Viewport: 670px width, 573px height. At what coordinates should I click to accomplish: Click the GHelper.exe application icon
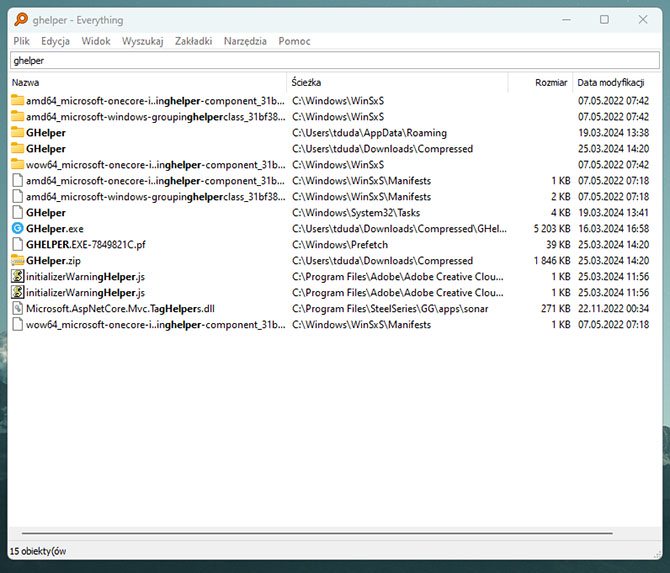[x=17, y=229]
